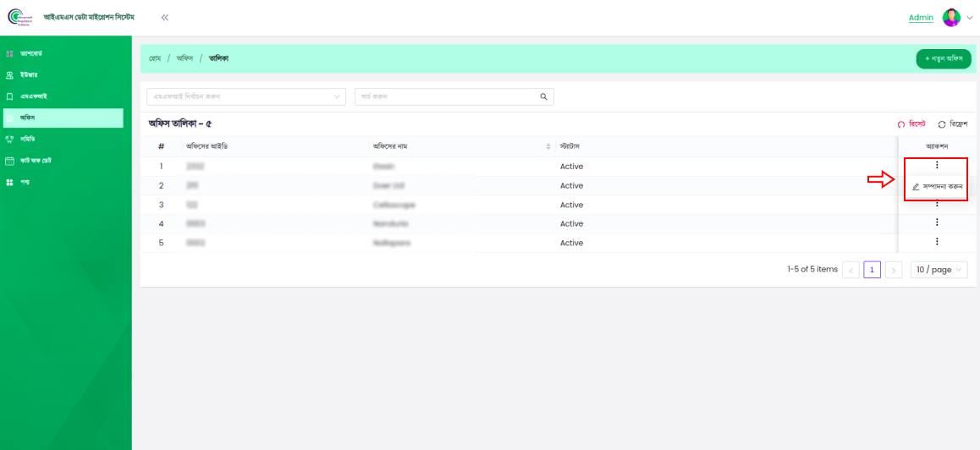Expand the Admin profile dropdown arrow
This screenshot has width=980, height=450.
(970, 18)
